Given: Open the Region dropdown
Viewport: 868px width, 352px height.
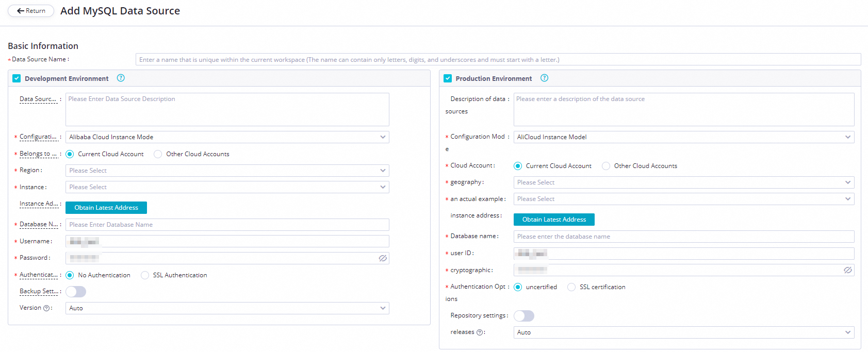Looking at the screenshot, I should (227, 171).
